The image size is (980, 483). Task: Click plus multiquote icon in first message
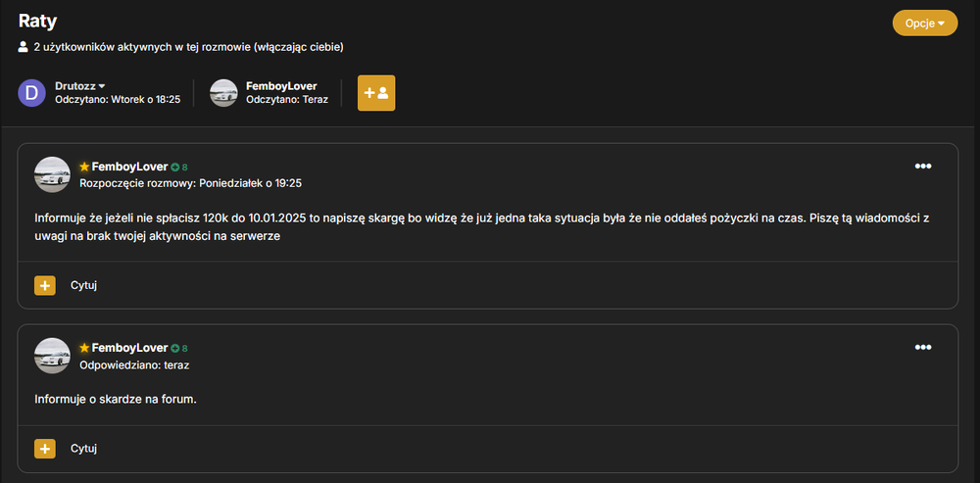pos(45,285)
